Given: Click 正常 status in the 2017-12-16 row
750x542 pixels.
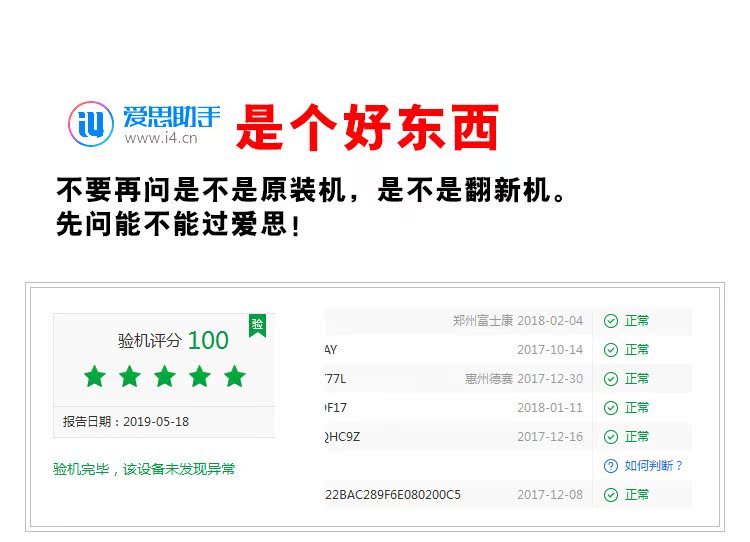Looking at the screenshot, I should tap(637, 437).
